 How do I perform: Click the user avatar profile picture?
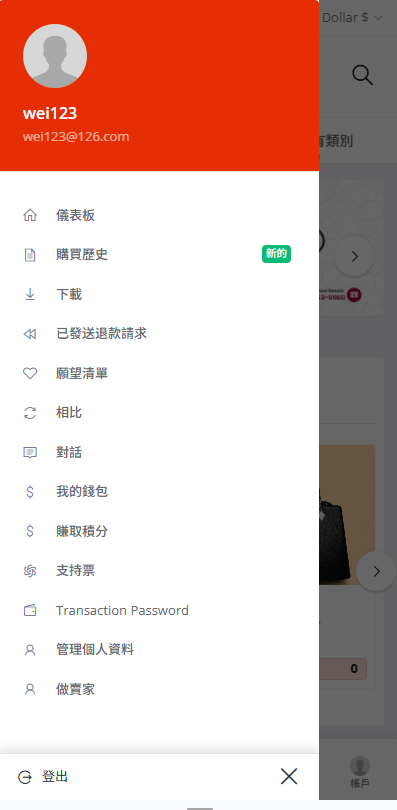[x=55, y=56]
